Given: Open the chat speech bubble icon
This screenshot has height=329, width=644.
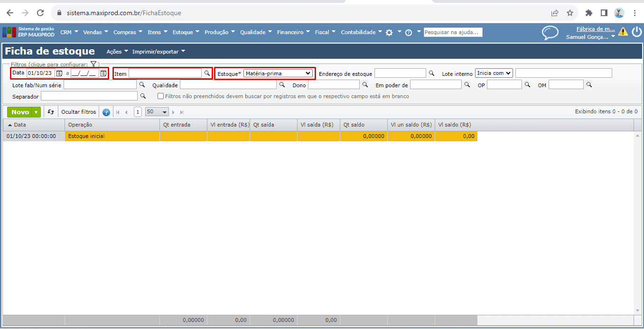Looking at the screenshot, I should [x=550, y=32].
